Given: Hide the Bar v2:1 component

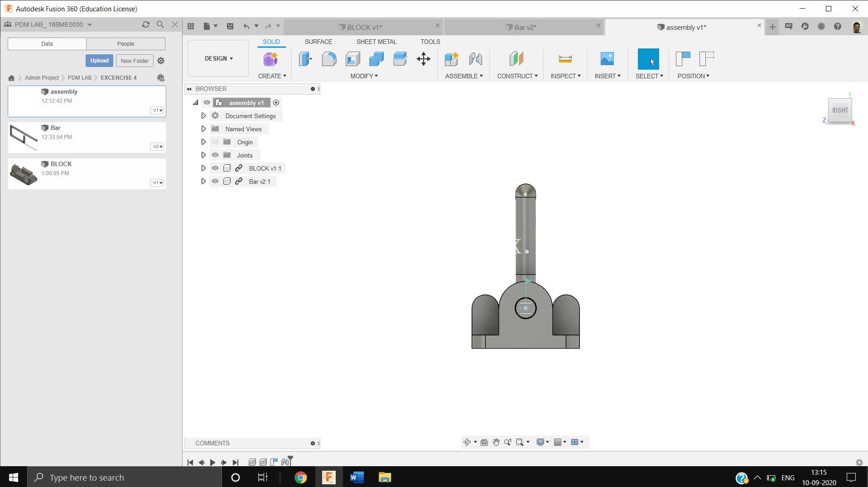Looking at the screenshot, I should tap(215, 181).
